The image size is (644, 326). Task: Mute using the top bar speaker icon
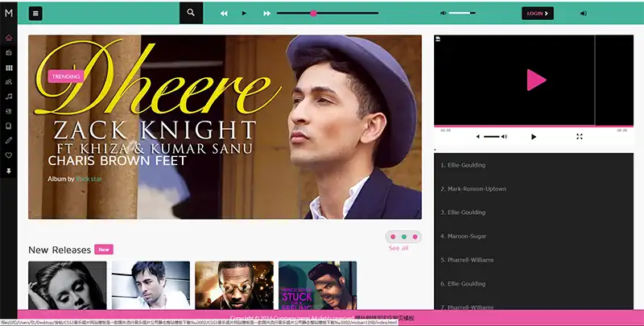coord(444,13)
